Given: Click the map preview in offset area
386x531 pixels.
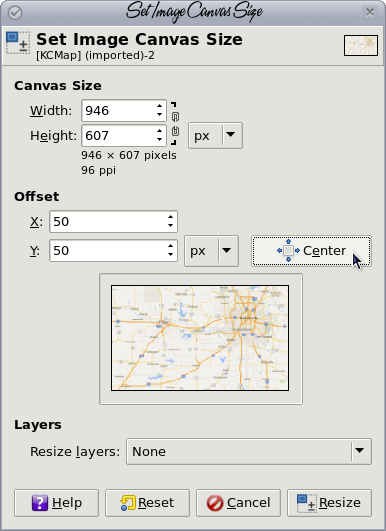Looking at the screenshot, I should click(x=200, y=338).
